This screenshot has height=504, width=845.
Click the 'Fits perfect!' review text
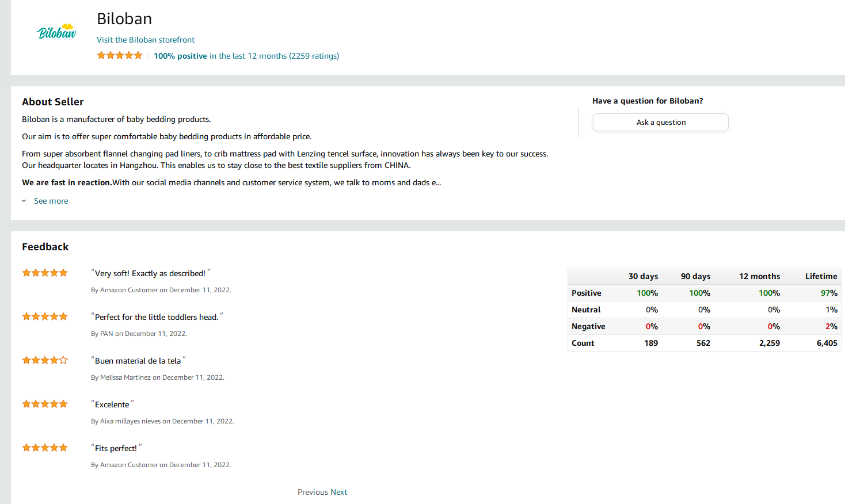pos(116,448)
